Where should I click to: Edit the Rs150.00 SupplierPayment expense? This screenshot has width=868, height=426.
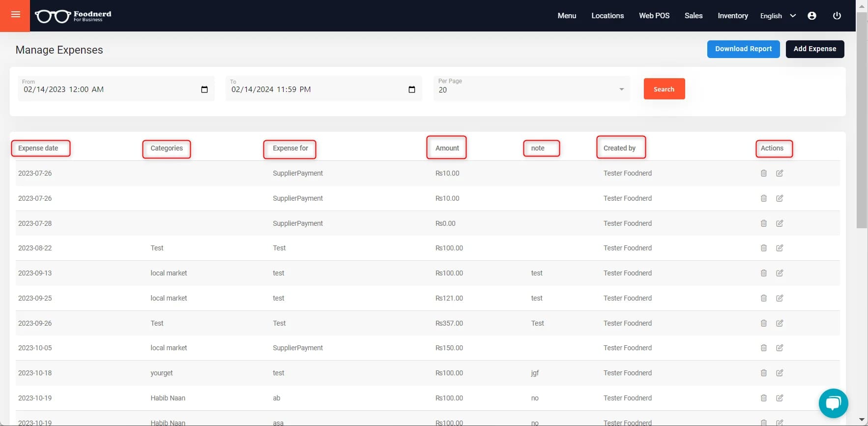780,348
